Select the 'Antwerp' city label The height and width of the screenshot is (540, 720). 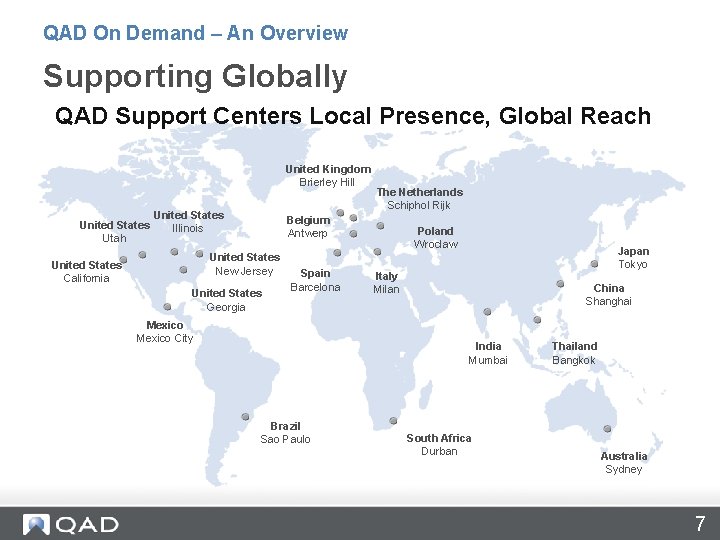[x=307, y=234]
